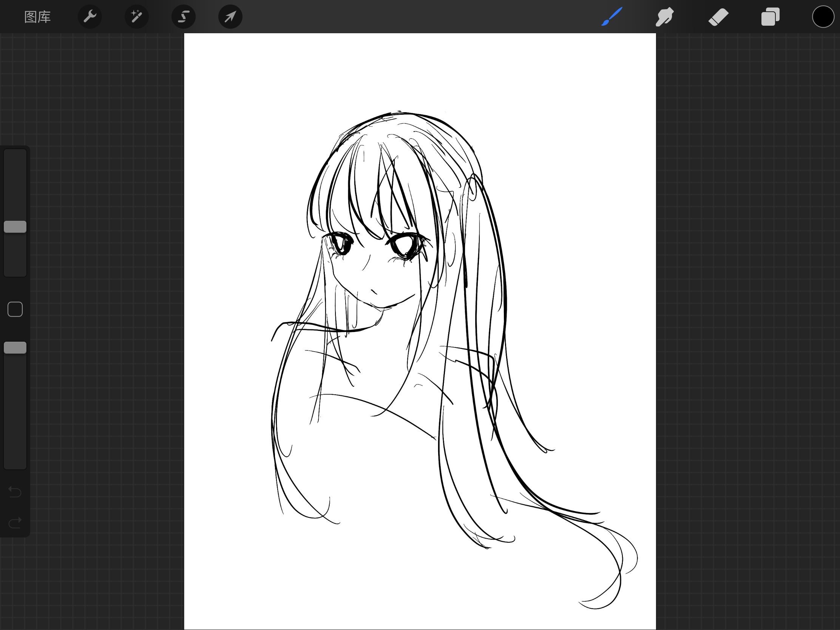Click the brush size slider handle

click(15, 227)
